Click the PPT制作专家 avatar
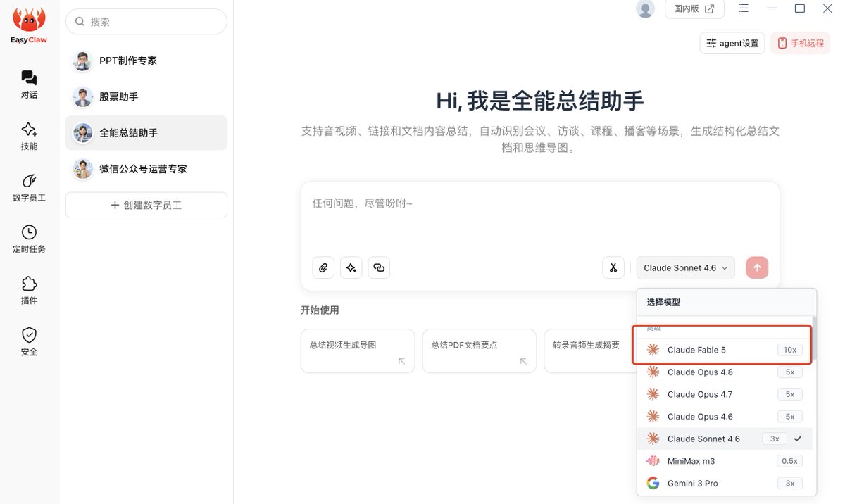This screenshot has height=504, width=845. tap(83, 61)
